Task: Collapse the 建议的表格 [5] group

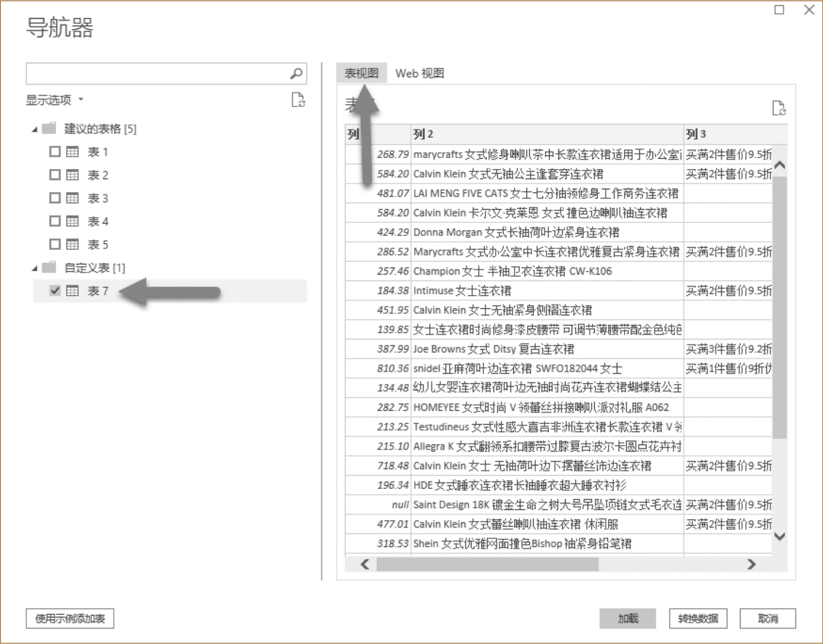Action: coord(35,129)
